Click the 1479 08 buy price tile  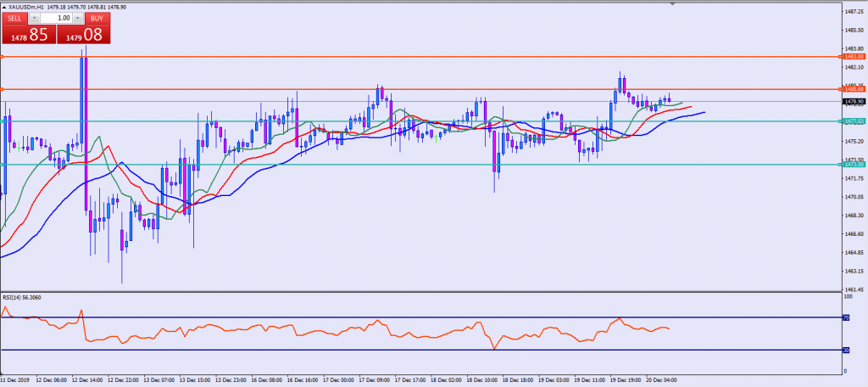click(84, 35)
